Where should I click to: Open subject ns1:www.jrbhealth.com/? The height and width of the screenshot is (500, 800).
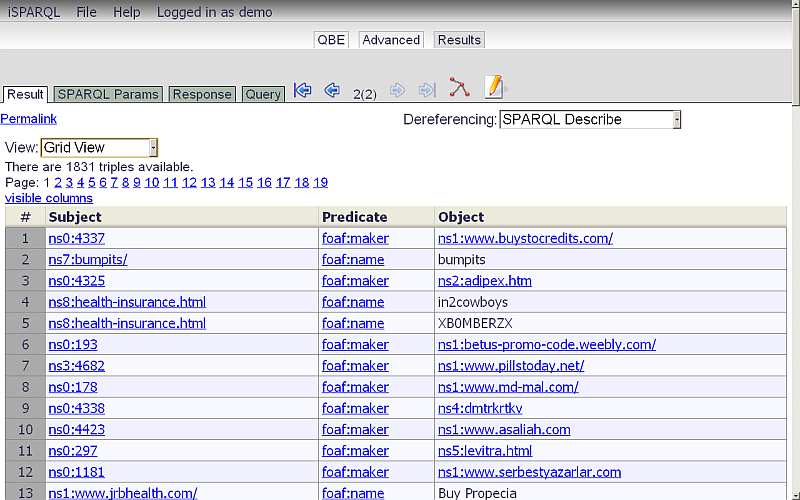click(122, 493)
